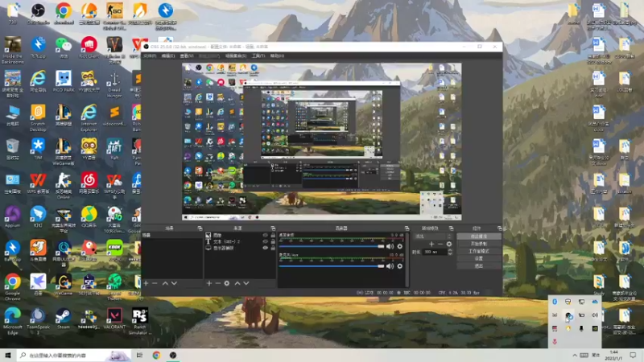Decrease transition duration with down arrow
Screen dimensions: 644x362
[x=450, y=253]
